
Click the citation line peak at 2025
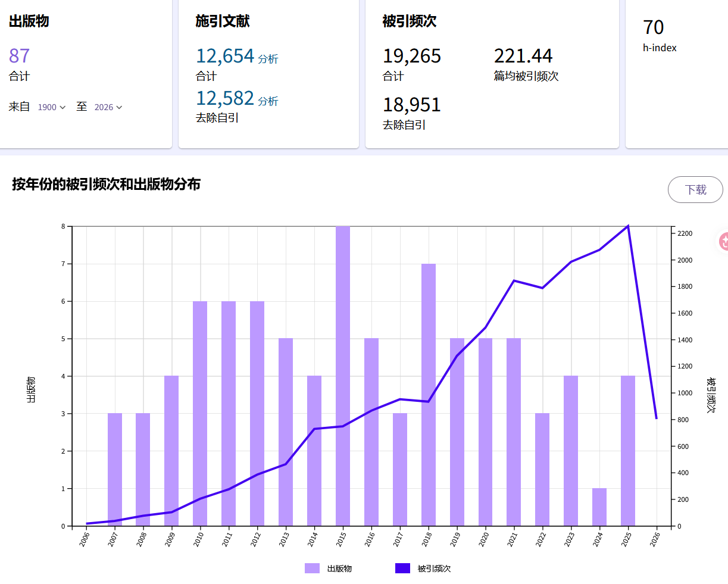pos(628,226)
